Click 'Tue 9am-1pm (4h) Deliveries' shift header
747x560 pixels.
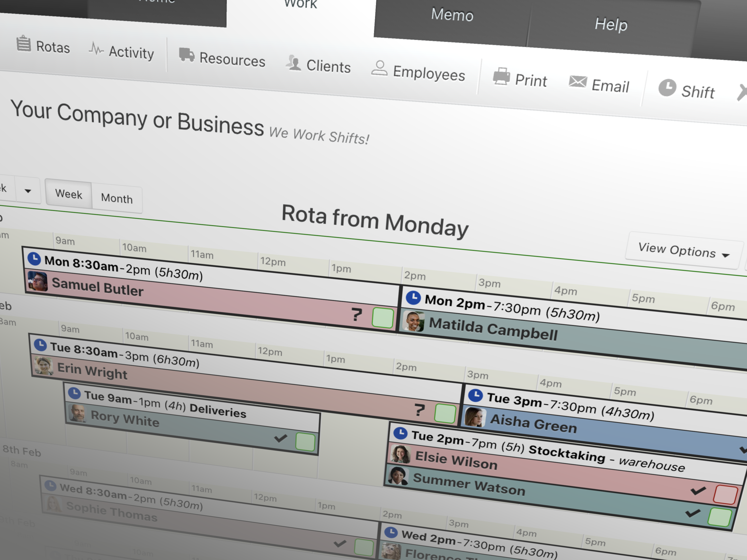coord(165,404)
